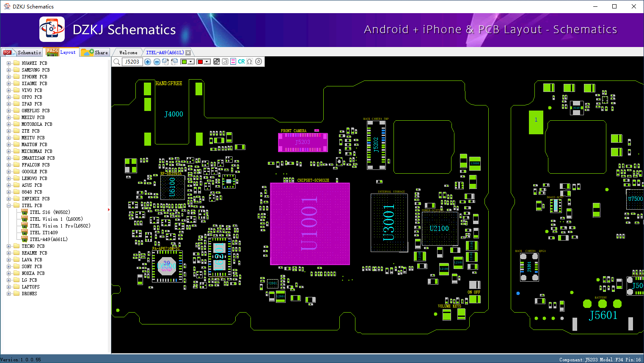Select the SONY PCB folder label
The width and height of the screenshot is (644, 363).
coord(32,266)
